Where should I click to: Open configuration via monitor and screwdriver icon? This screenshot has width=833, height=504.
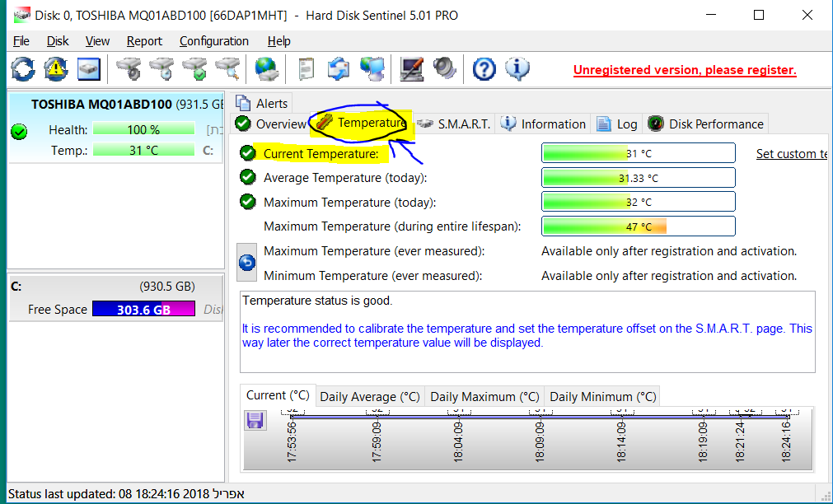tap(411, 69)
